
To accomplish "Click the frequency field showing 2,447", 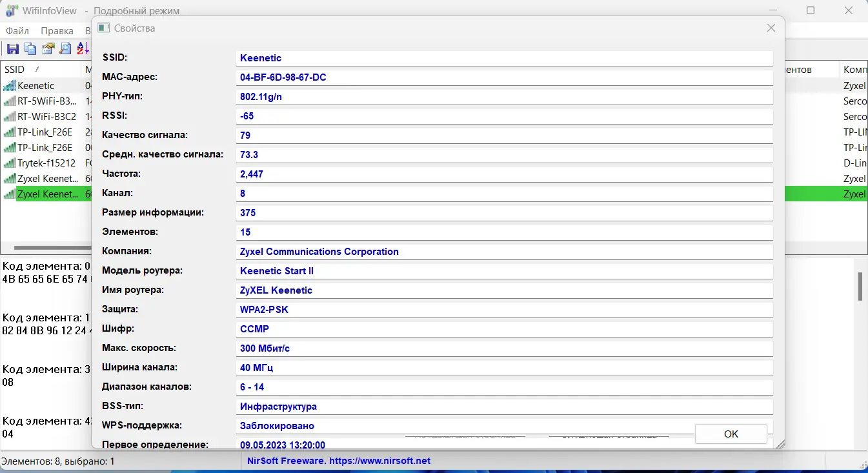I will (x=505, y=174).
